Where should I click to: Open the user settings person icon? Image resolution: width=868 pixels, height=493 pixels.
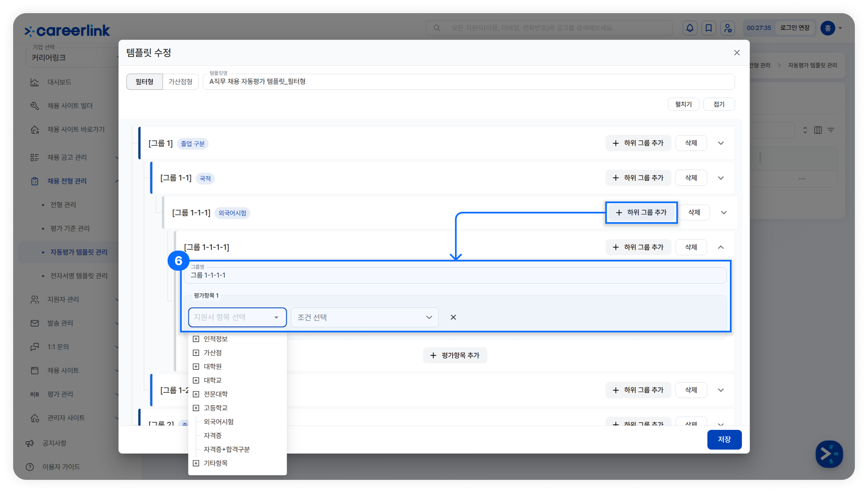pos(727,28)
